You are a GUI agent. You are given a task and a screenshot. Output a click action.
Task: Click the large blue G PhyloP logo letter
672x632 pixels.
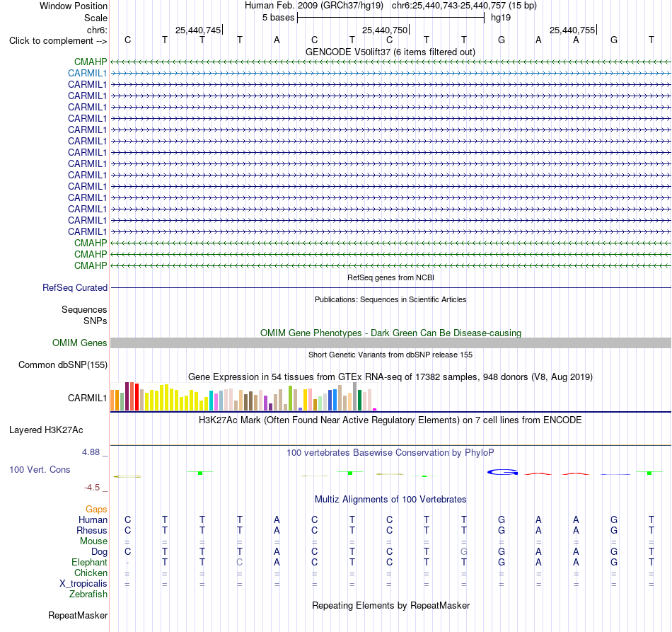(x=502, y=472)
